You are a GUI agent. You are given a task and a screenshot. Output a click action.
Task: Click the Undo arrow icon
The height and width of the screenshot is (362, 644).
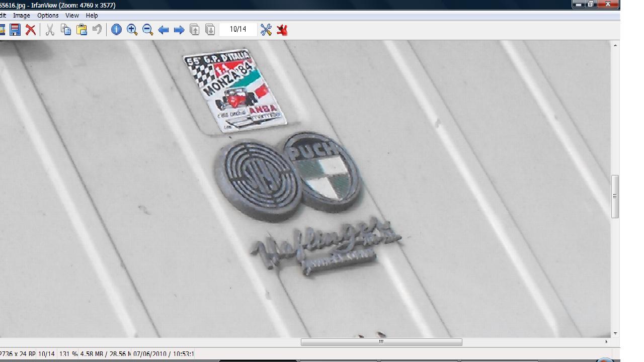point(97,30)
